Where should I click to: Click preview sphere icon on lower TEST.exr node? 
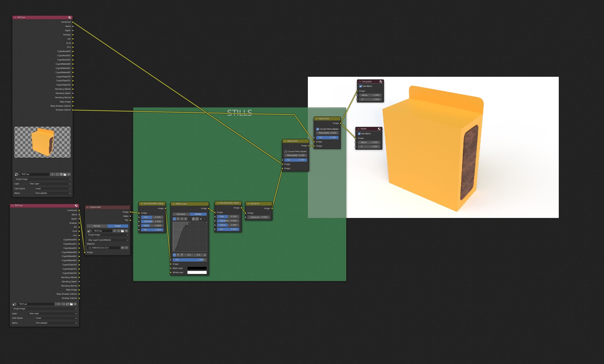pos(76,206)
